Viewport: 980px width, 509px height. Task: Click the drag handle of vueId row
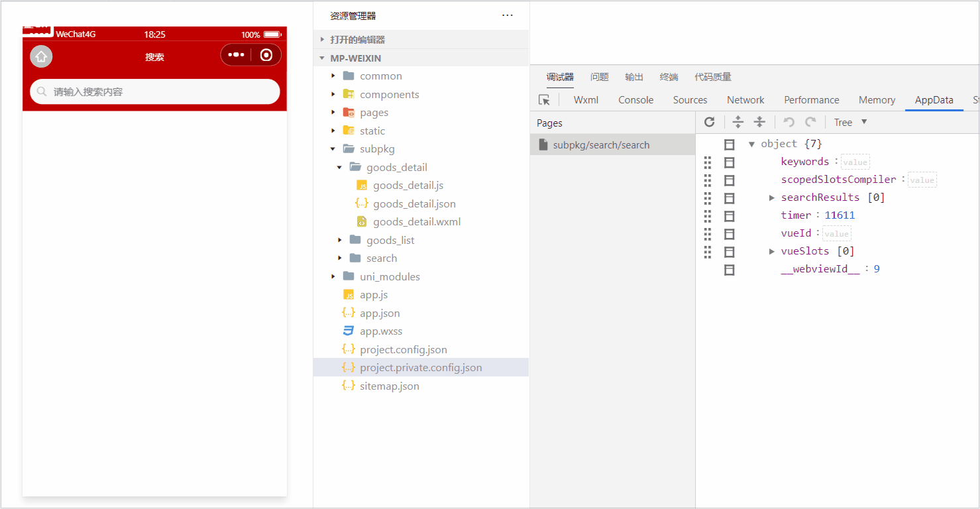click(708, 234)
